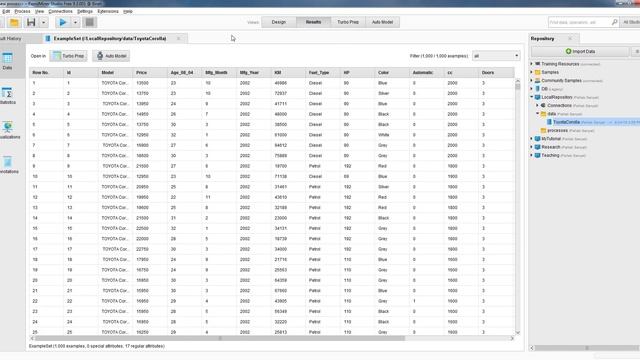Stop the process with the gray square button
Screen dimensions: 640x360
[89, 22]
